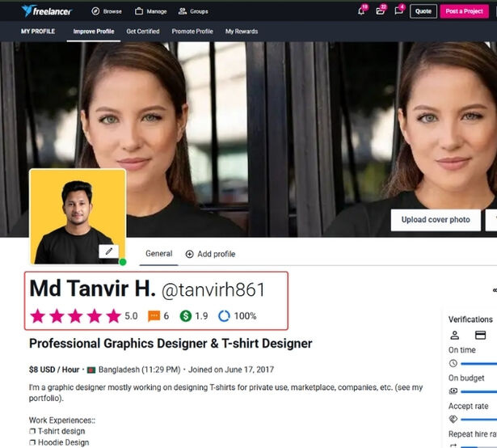Click the payment verified card icon

479,336
